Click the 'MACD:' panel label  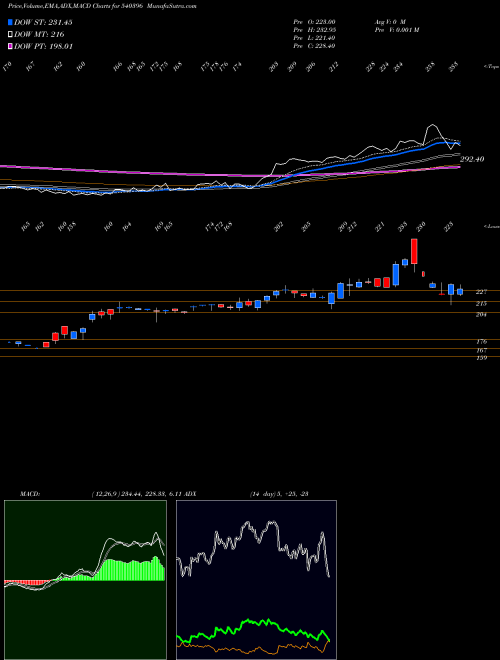coord(29,494)
